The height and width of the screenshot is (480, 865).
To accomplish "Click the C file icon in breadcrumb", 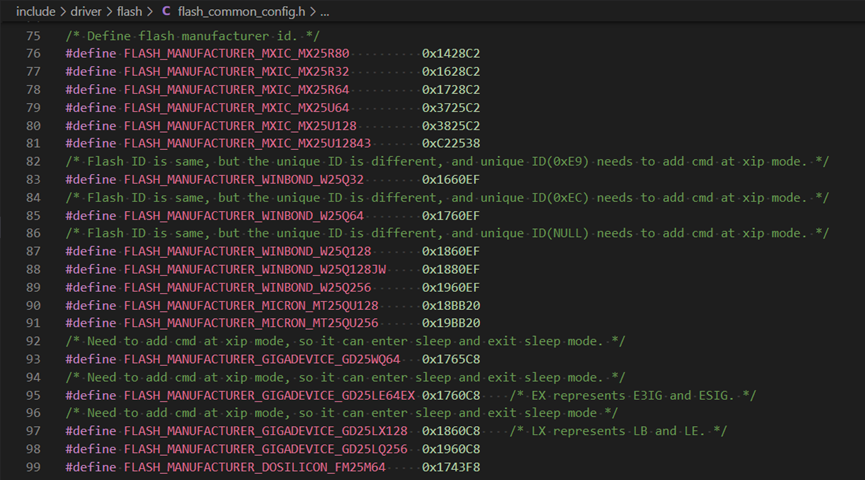I will 166,12.
